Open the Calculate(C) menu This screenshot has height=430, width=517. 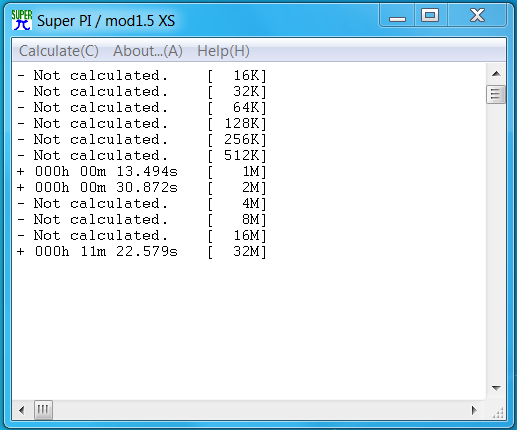click(x=59, y=51)
